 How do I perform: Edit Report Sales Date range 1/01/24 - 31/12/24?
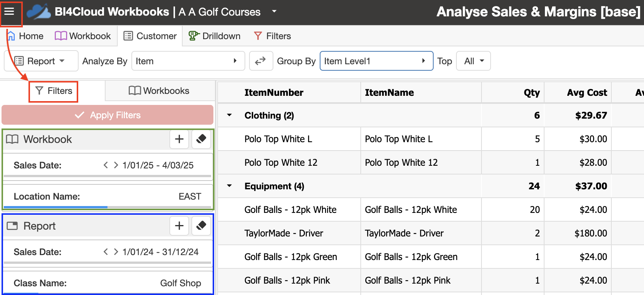pyautogui.click(x=161, y=252)
